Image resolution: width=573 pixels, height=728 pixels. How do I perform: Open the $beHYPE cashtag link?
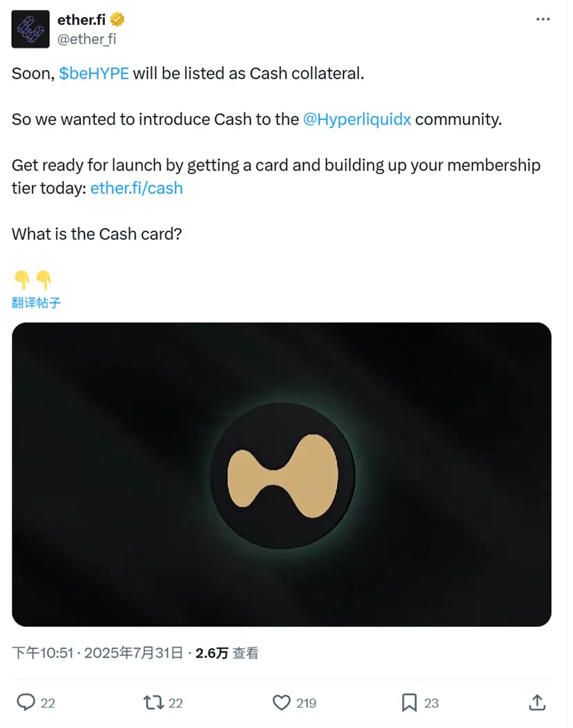tap(94, 73)
